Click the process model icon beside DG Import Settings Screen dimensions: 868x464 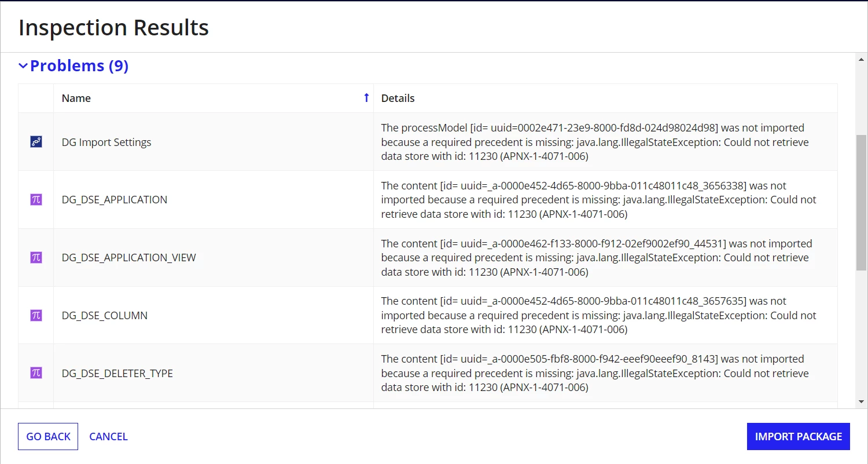[x=36, y=142]
